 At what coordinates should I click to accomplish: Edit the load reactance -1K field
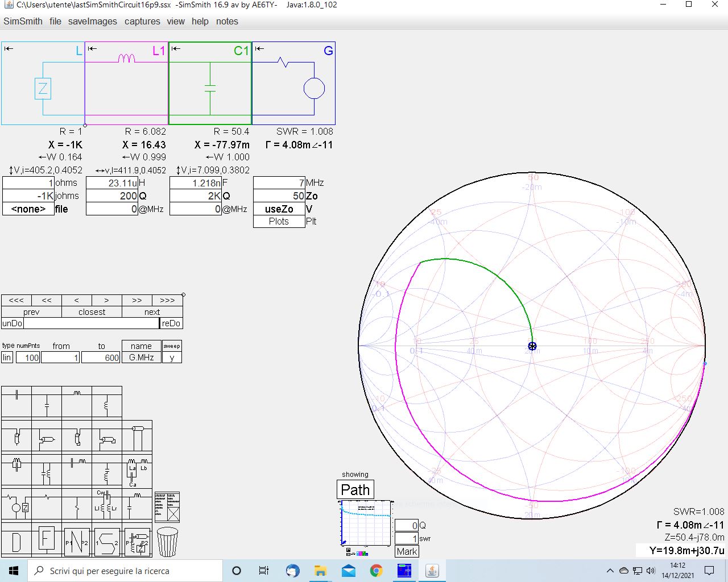28,196
